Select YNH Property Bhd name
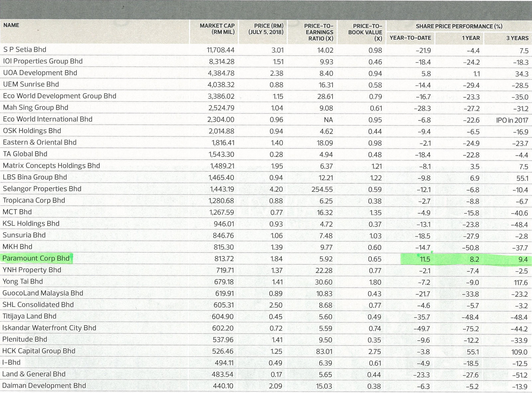532x393 pixels. pos(32,270)
